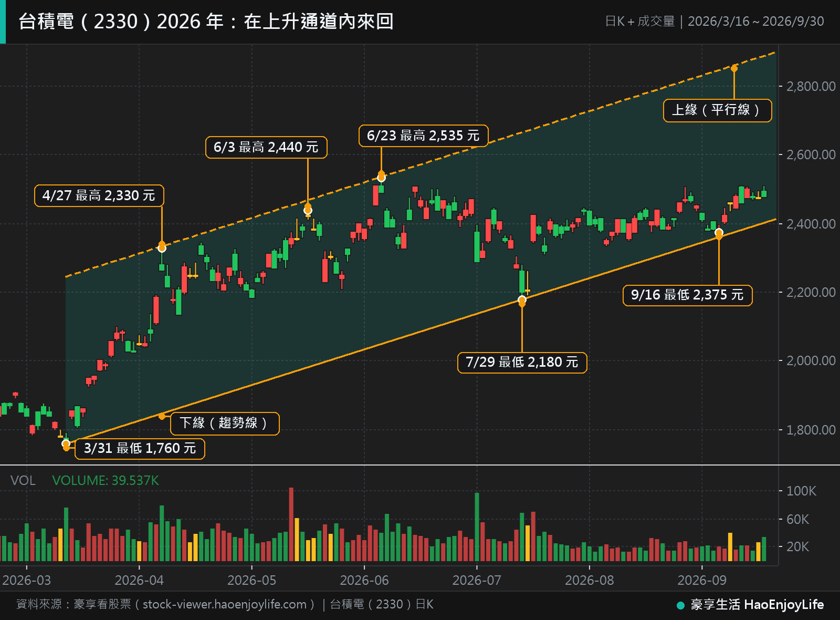Click the 6/23 high marker point
840x620 pixels.
[x=382, y=177]
